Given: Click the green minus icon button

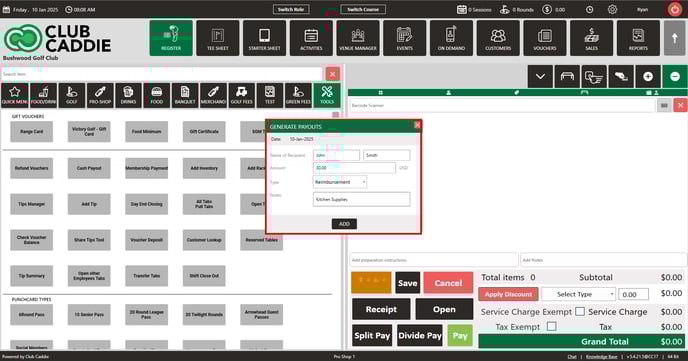Looking at the screenshot, I should coord(675,77).
